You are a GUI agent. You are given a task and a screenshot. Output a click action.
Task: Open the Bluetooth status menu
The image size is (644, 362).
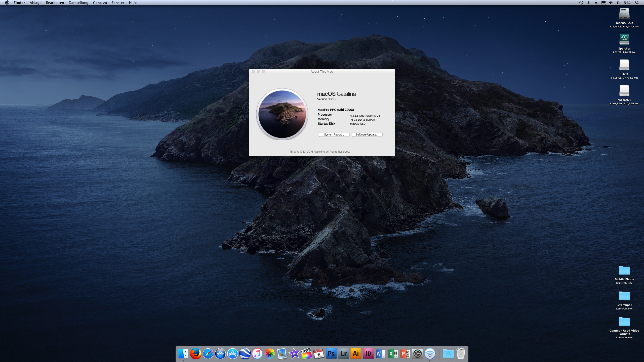coord(588,3)
